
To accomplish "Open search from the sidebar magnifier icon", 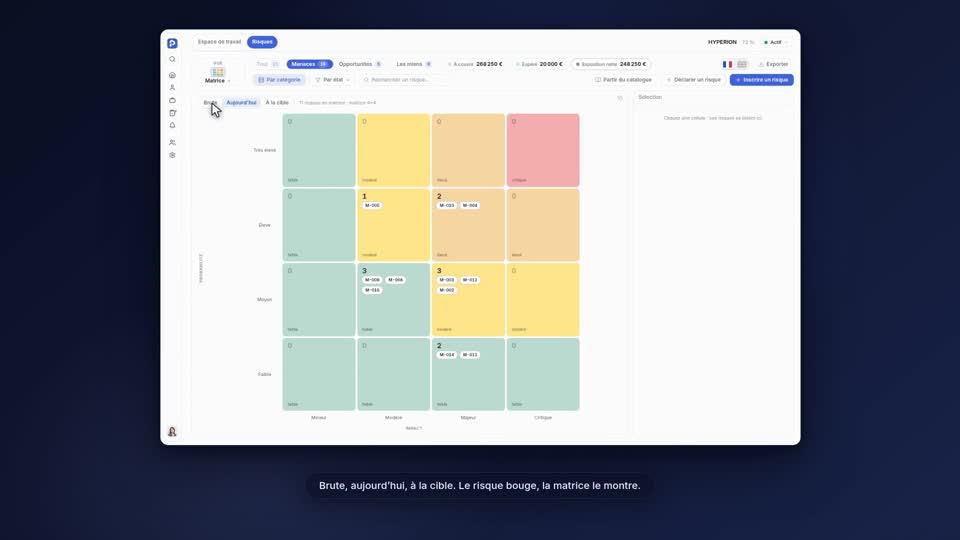I will pyautogui.click(x=172, y=59).
